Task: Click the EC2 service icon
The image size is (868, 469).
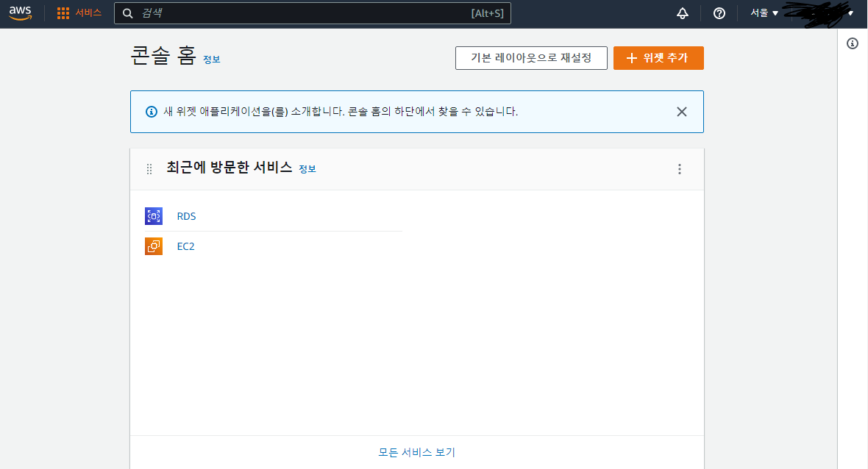Action: 154,246
